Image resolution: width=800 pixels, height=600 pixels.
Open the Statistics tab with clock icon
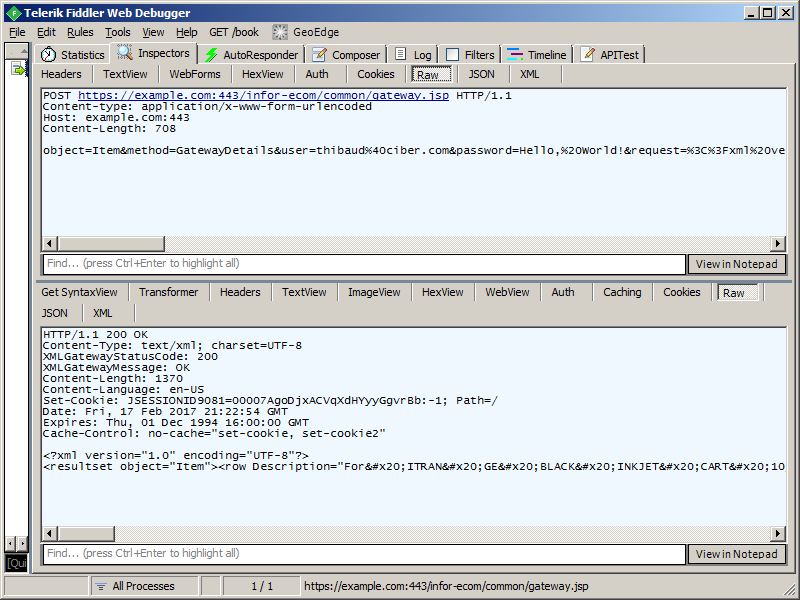[x=72, y=55]
